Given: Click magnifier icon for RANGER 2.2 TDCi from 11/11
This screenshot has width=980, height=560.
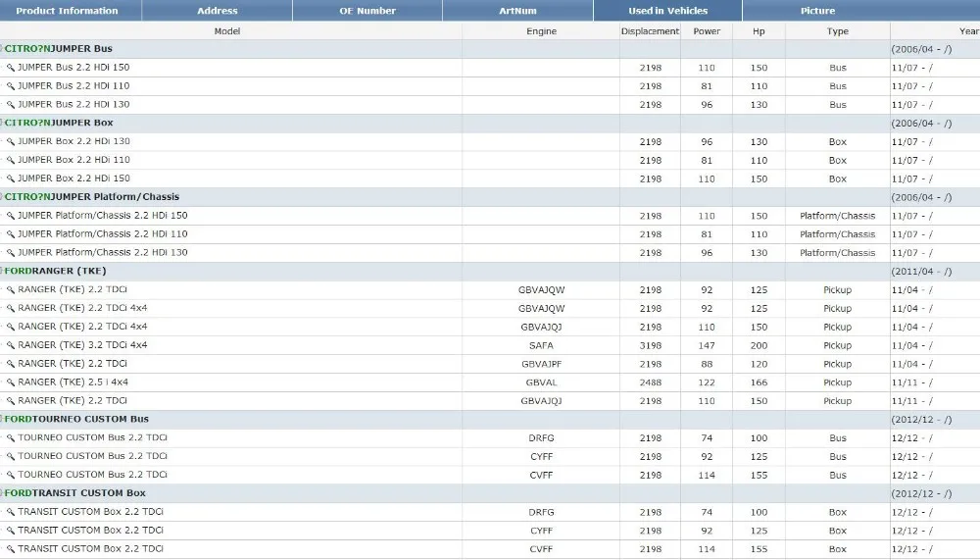Looking at the screenshot, I should tap(11, 401).
